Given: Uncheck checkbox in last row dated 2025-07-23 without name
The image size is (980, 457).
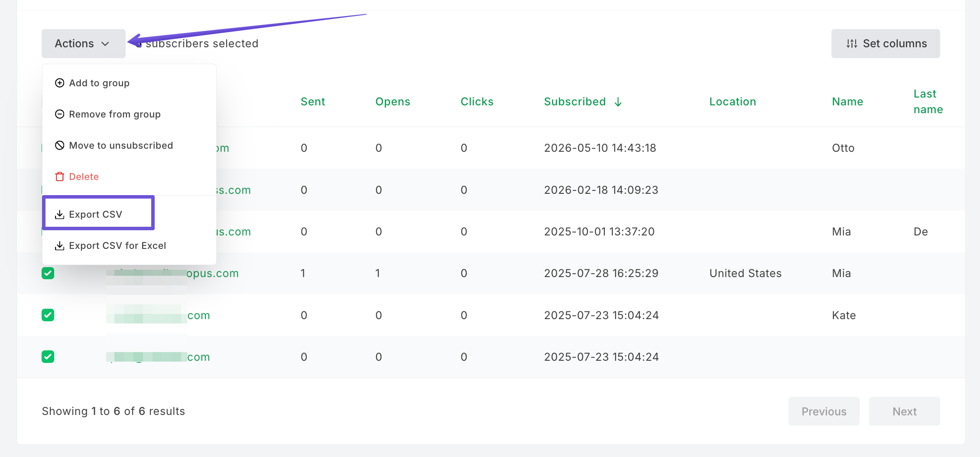Looking at the screenshot, I should coord(48,356).
